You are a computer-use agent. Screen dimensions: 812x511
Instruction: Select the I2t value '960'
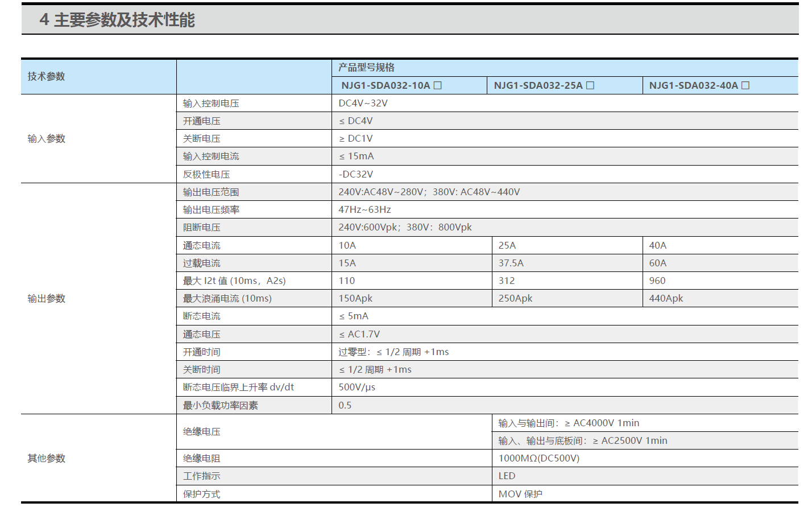(x=657, y=281)
